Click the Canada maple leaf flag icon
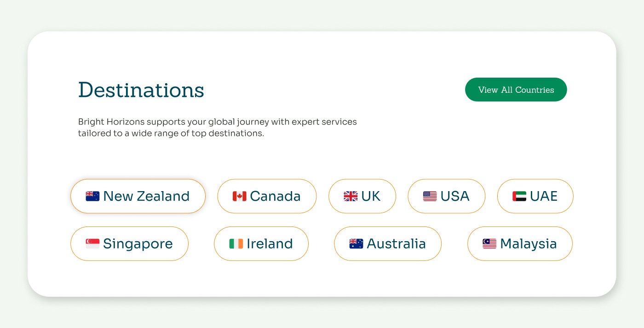This screenshot has height=328, width=644. click(x=239, y=196)
